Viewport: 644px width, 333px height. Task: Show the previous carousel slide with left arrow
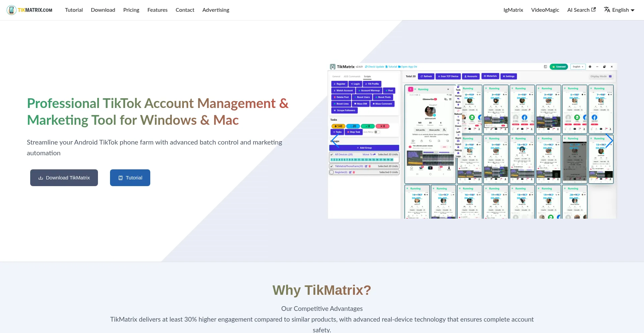point(335,141)
